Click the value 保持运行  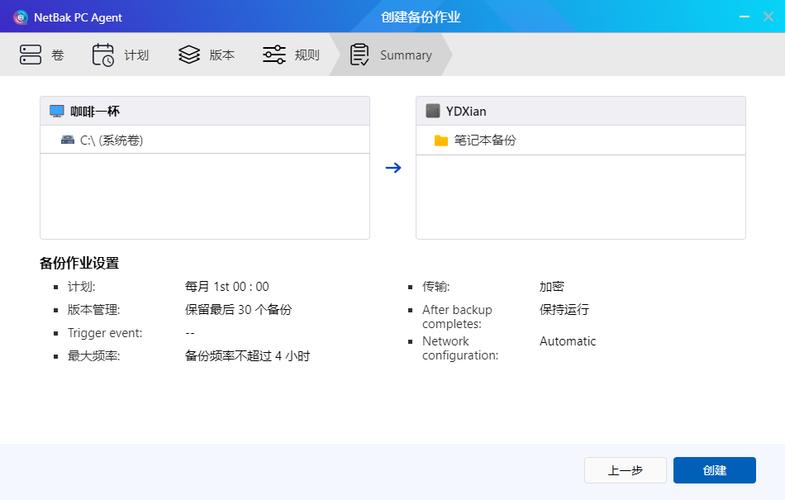(564, 309)
